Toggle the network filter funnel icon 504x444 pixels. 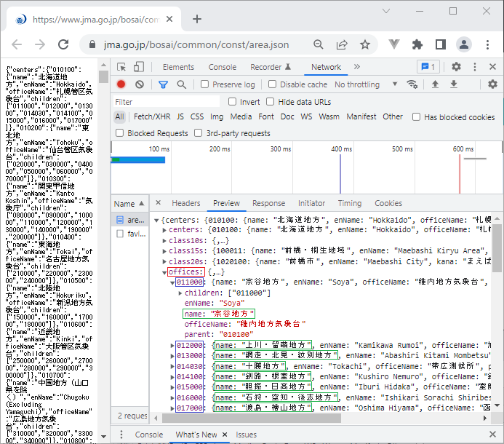(164, 84)
